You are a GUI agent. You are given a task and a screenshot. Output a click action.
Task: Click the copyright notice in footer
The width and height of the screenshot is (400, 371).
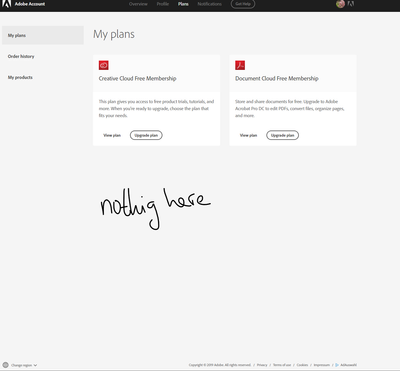click(220, 365)
